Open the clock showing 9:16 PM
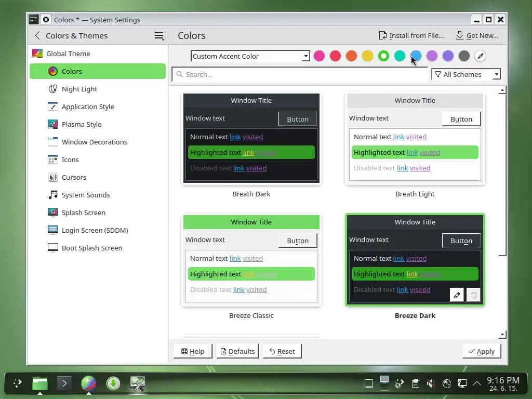The width and height of the screenshot is (532, 399). click(503, 384)
